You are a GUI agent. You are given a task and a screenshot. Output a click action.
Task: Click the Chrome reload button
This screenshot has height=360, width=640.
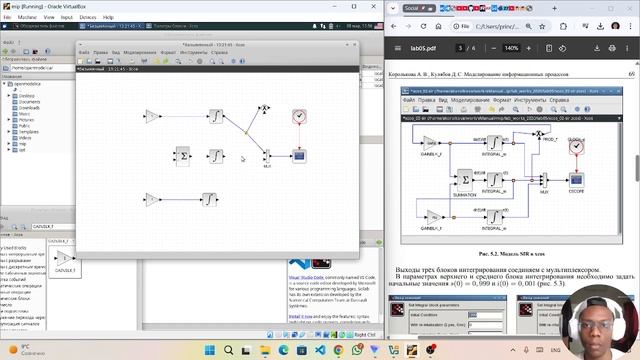coord(423,26)
